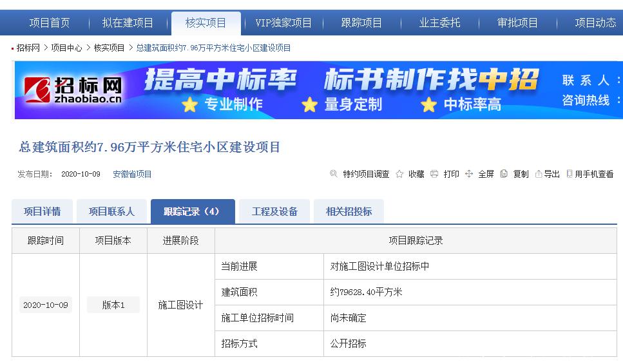The image size is (623, 364).
Task: Click the 项目跟踪记录 column header
Action: 416,240
